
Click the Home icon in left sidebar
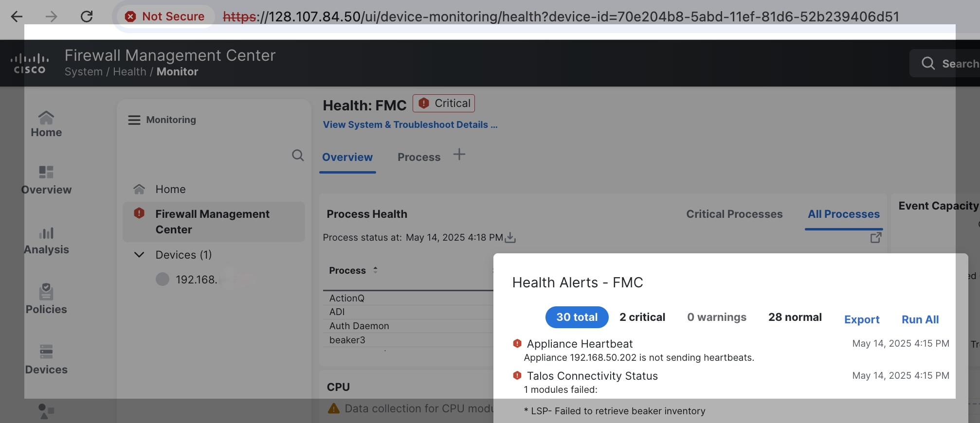coord(46,118)
